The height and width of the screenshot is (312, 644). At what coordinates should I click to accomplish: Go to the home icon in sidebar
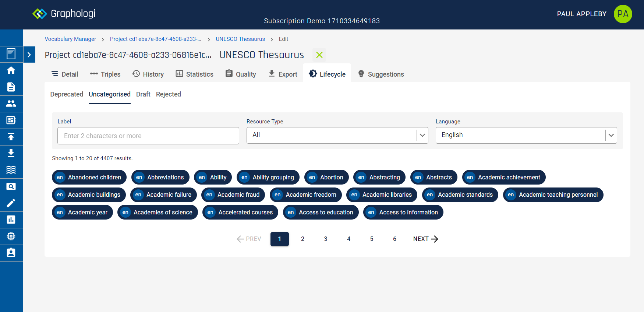pyautogui.click(x=11, y=70)
